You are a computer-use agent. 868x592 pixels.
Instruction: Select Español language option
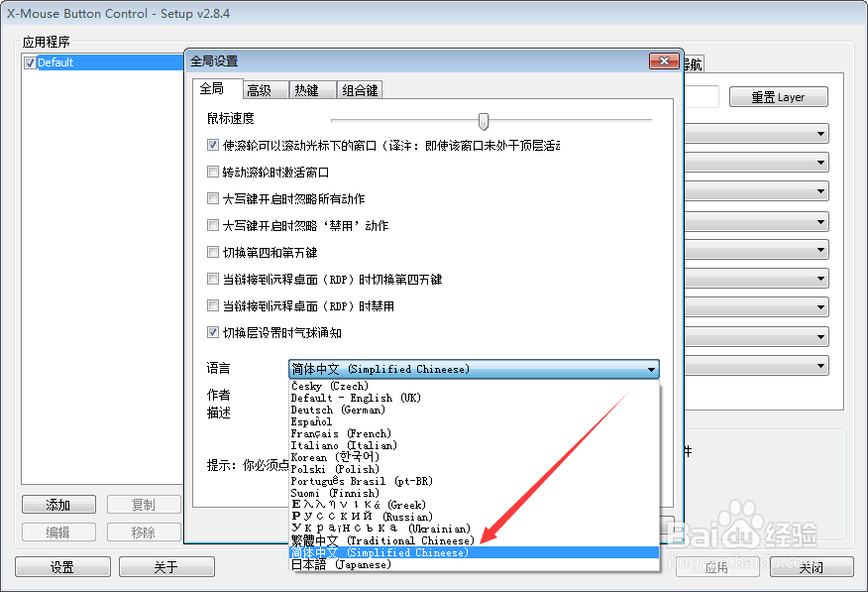(475, 422)
